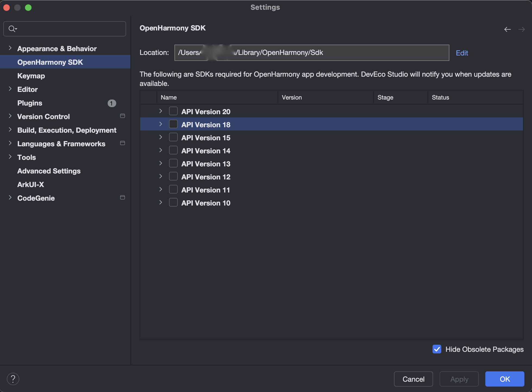The height and width of the screenshot is (392, 532).
Task: Click project-level icon beside Version Control
Action: 123,116
